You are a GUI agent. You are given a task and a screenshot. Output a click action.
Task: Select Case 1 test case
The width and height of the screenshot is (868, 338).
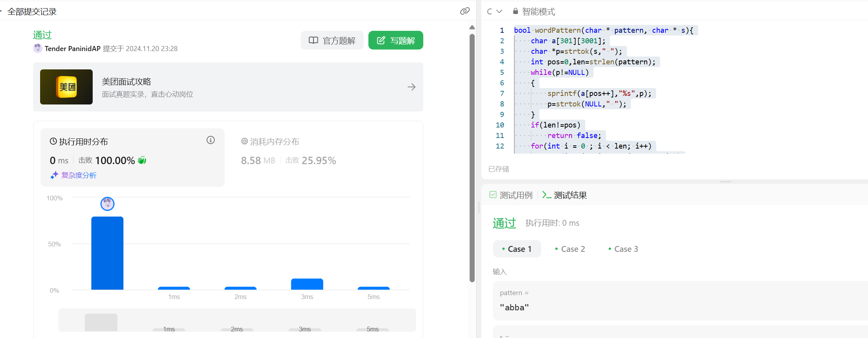click(517, 249)
